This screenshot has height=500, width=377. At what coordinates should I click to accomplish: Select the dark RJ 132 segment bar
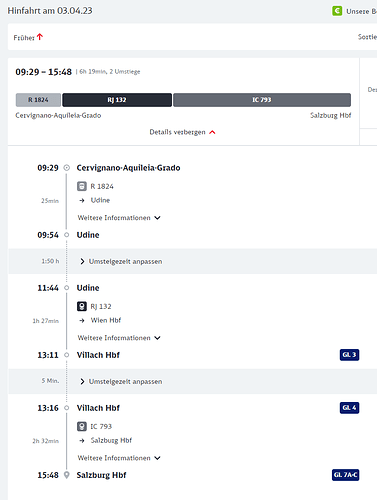click(117, 100)
